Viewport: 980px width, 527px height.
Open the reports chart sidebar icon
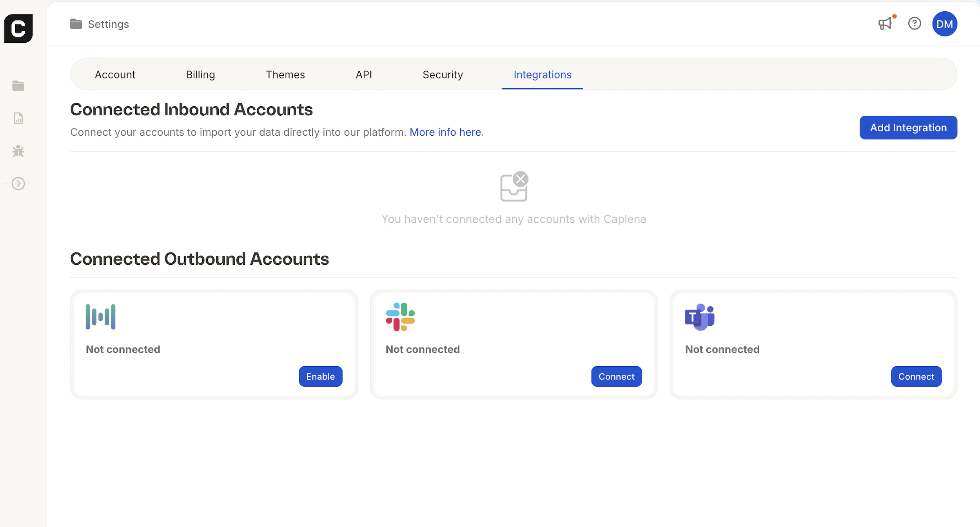click(18, 118)
